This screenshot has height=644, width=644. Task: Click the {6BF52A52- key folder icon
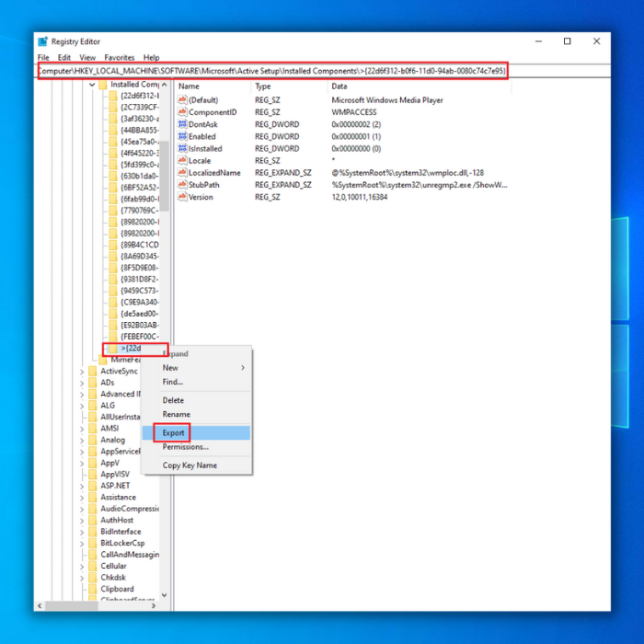(x=113, y=188)
